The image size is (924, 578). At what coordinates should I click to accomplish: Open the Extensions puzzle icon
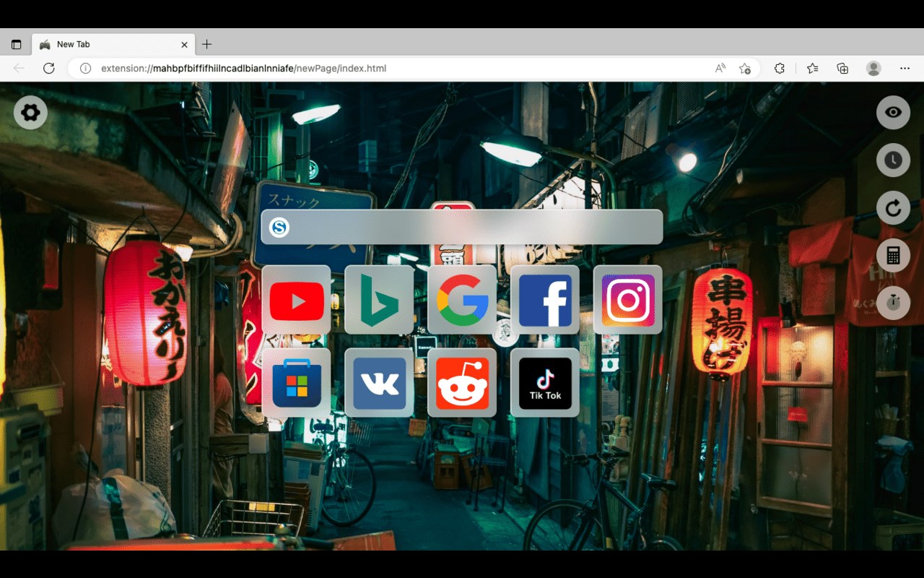tap(780, 69)
